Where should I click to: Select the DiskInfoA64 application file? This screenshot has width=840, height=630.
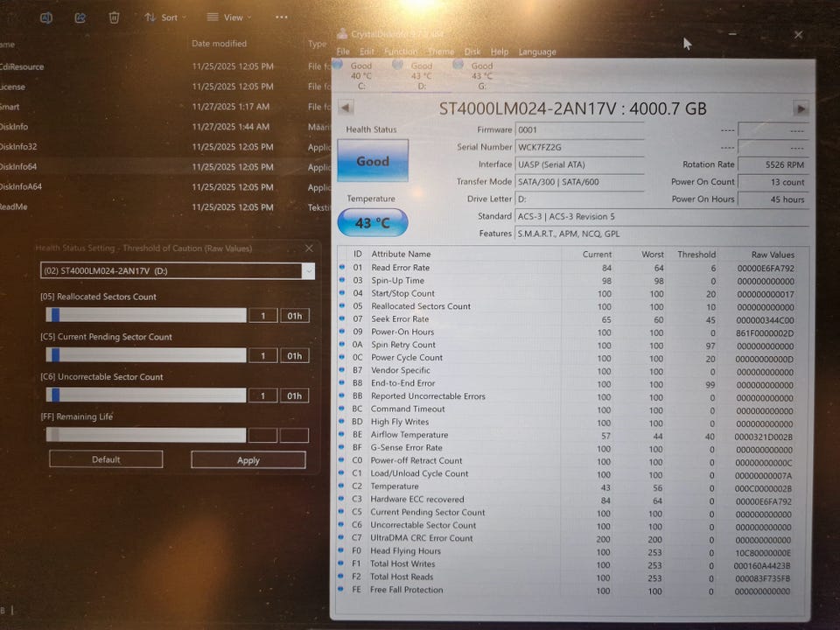166,187
